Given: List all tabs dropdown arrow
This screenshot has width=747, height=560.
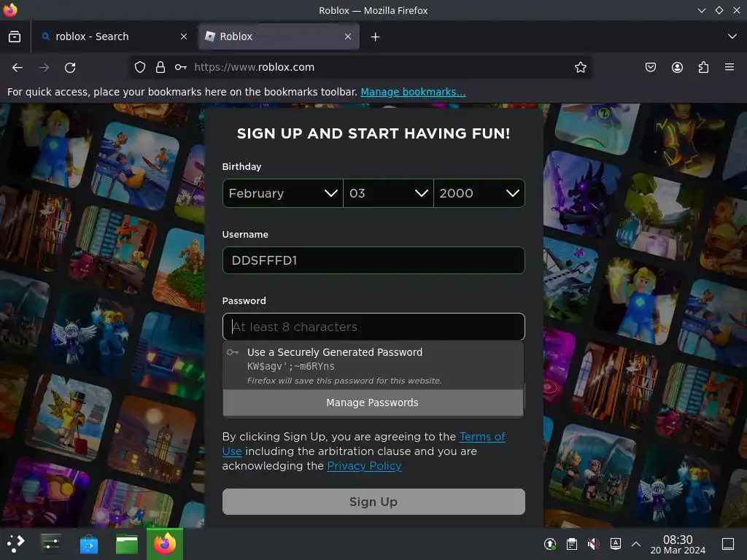Looking at the screenshot, I should click(x=732, y=36).
